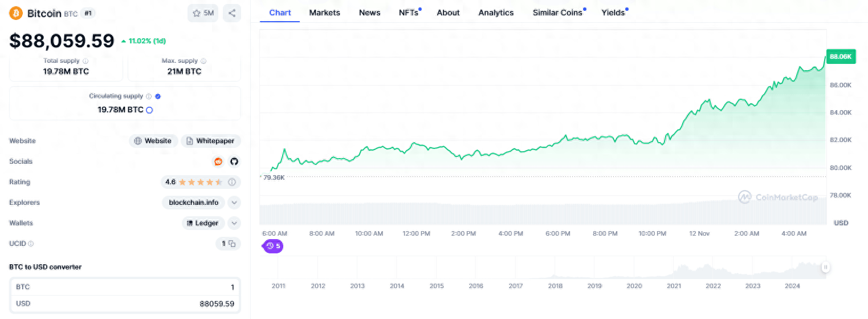Click the 11.02% (1d) change text
This screenshot has width=868, height=319.
point(147,41)
